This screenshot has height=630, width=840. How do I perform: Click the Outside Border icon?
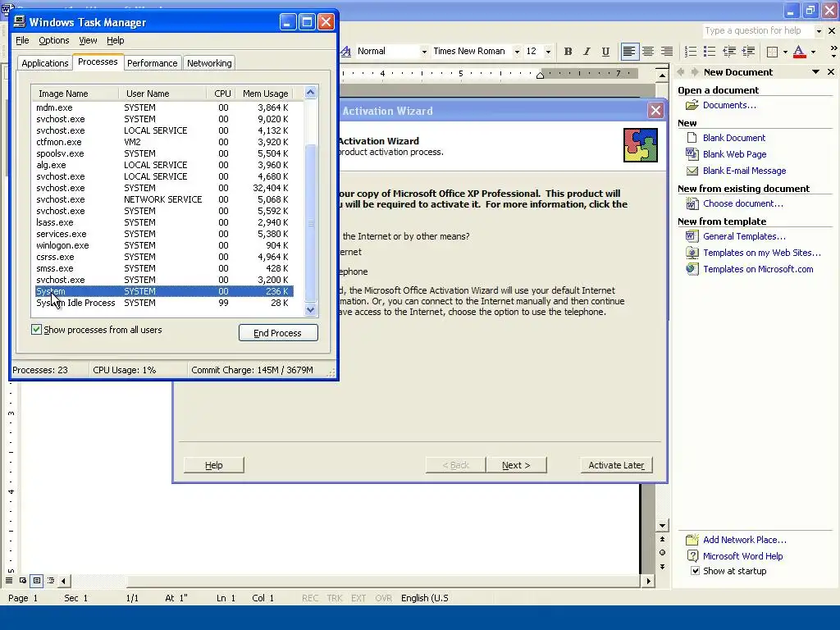(x=772, y=52)
